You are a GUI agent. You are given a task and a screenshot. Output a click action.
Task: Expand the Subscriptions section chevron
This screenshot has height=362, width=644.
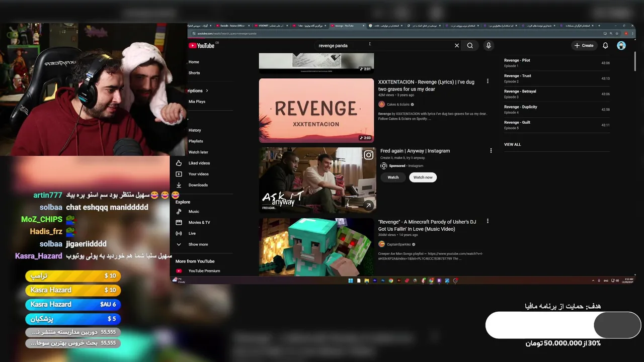coord(207,91)
